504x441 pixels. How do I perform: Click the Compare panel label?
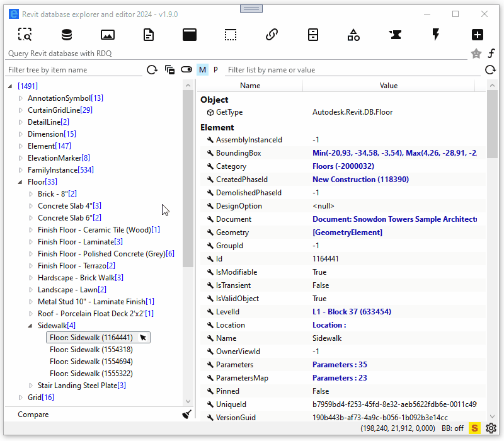pos(33,415)
